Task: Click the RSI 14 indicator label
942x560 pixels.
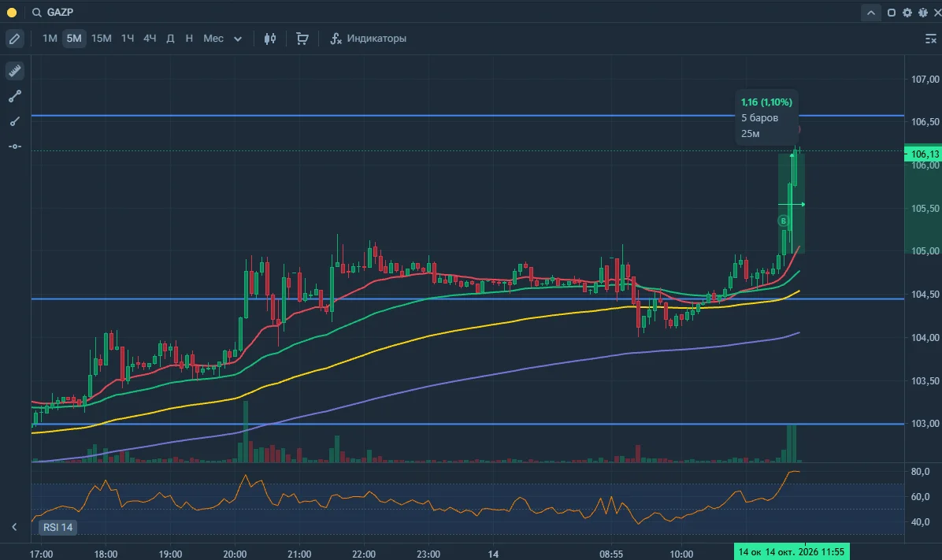Action: click(57, 527)
